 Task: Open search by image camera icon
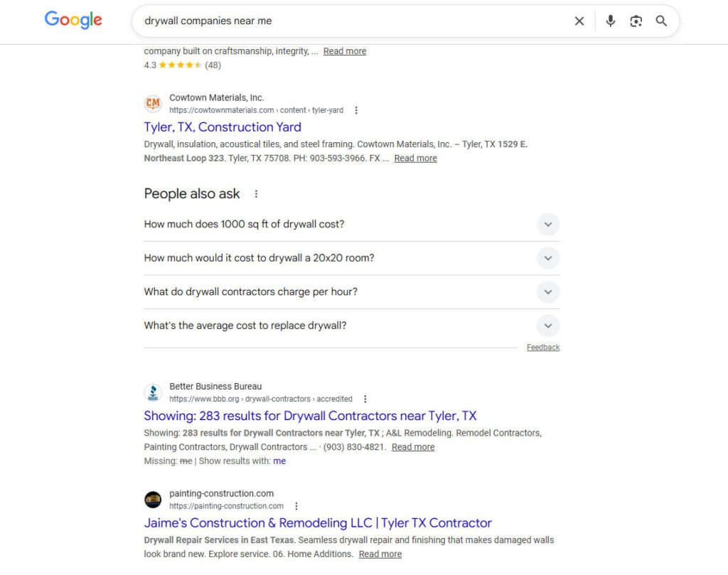[636, 21]
